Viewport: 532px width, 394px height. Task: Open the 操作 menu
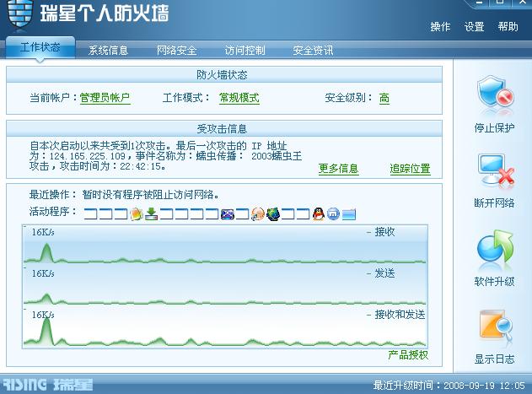pos(440,26)
